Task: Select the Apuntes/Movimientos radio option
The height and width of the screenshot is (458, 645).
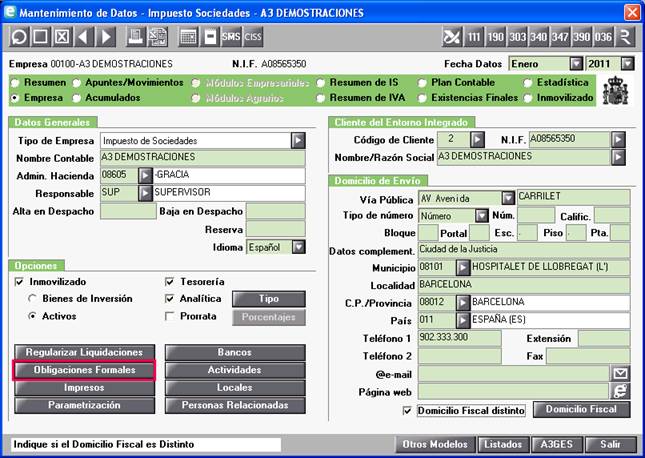Action: 77,83
